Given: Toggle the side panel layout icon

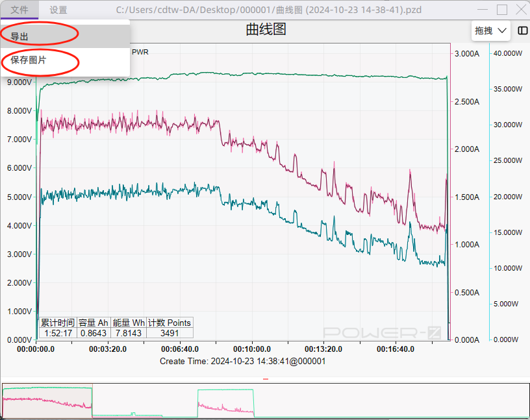Looking at the screenshot, I should pyautogui.click(x=522, y=31).
